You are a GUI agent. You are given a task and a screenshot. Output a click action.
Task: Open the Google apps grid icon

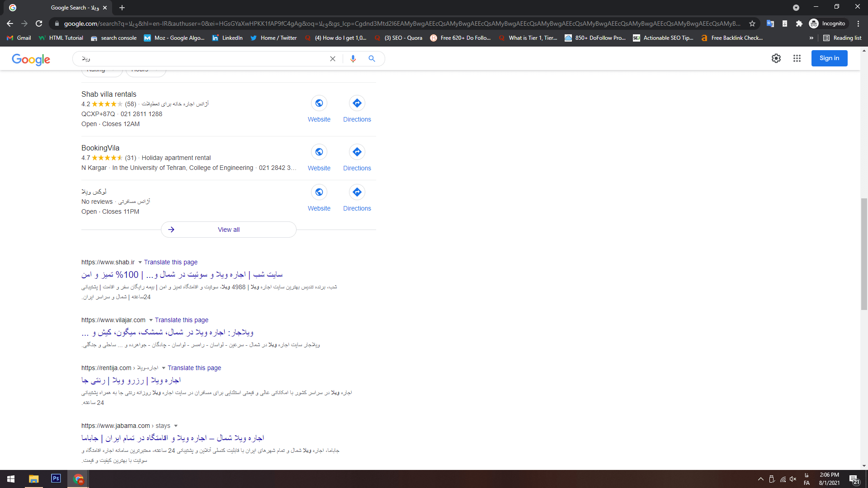click(797, 58)
